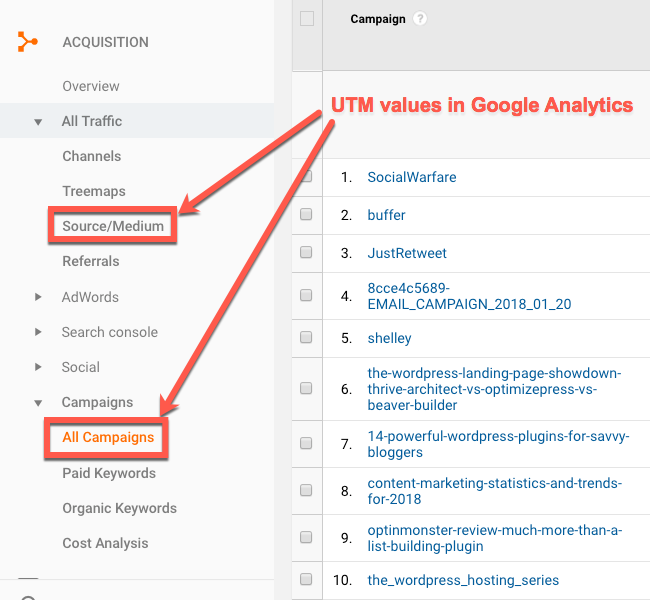Go to Organic Keywords report
This screenshot has height=600, width=650.
[119, 508]
